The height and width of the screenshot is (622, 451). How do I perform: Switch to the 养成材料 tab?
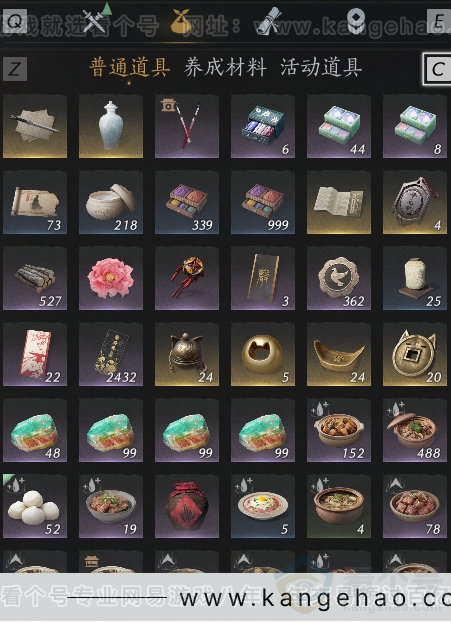(225, 67)
